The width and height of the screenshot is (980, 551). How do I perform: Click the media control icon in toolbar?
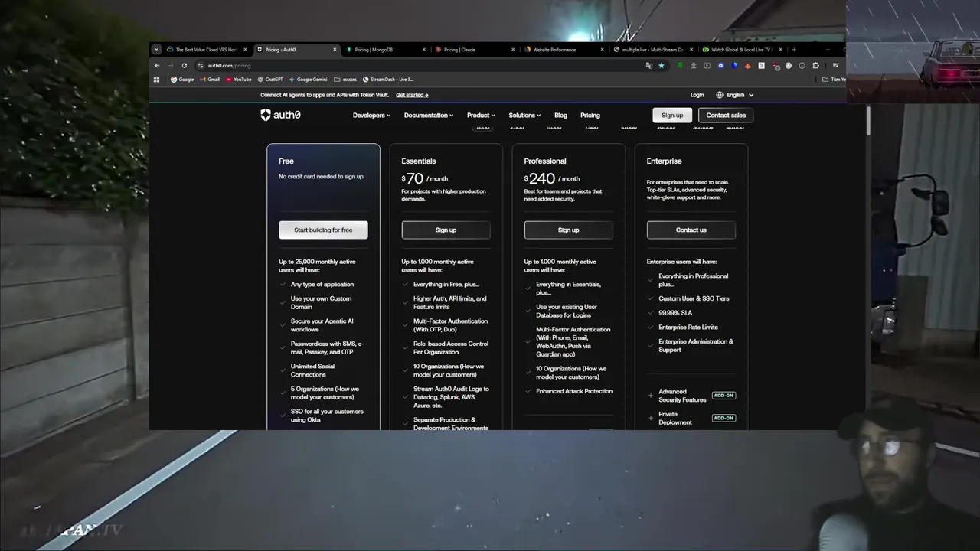[x=835, y=65]
